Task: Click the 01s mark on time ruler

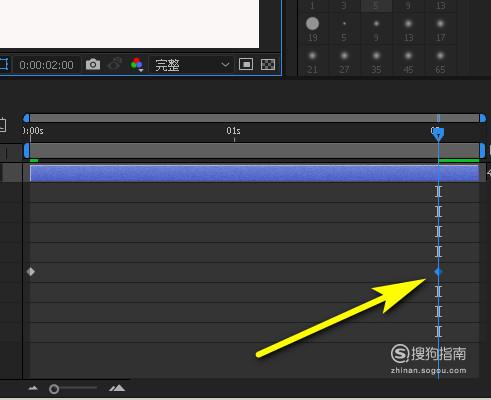Action: point(233,131)
